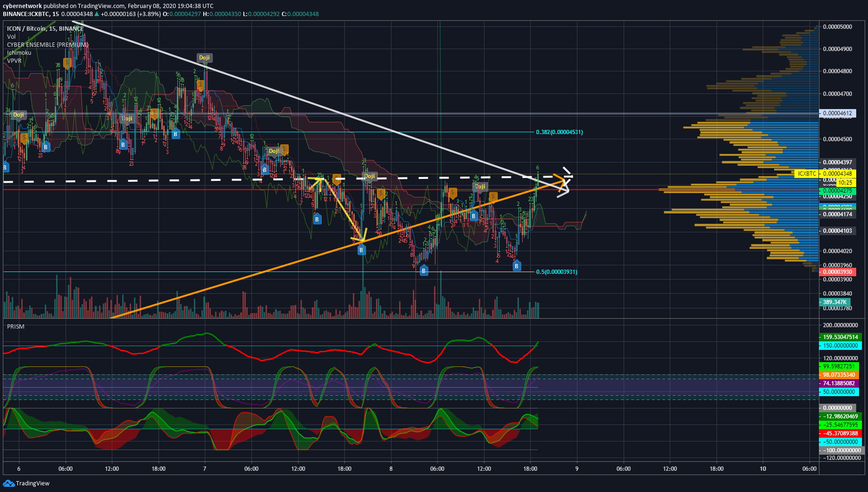Click the 389.347K volume tag
868x492 pixels.
click(835, 302)
